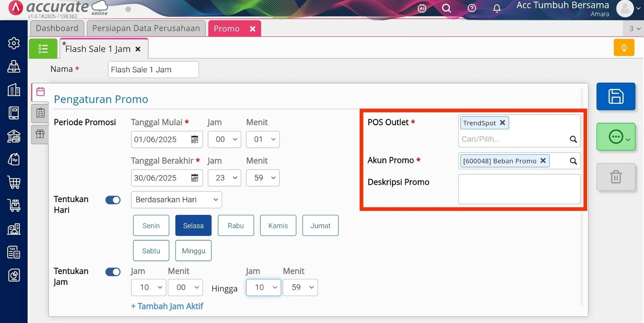Click the user avatar for Amara

coord(625,9)
